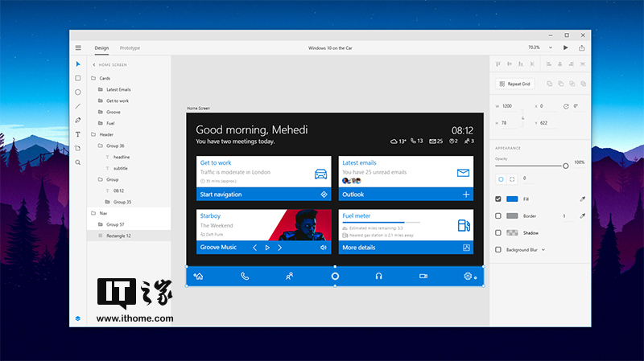Pick fill color with Fill eyedropper
644x361 pixels.
(582, 199)
